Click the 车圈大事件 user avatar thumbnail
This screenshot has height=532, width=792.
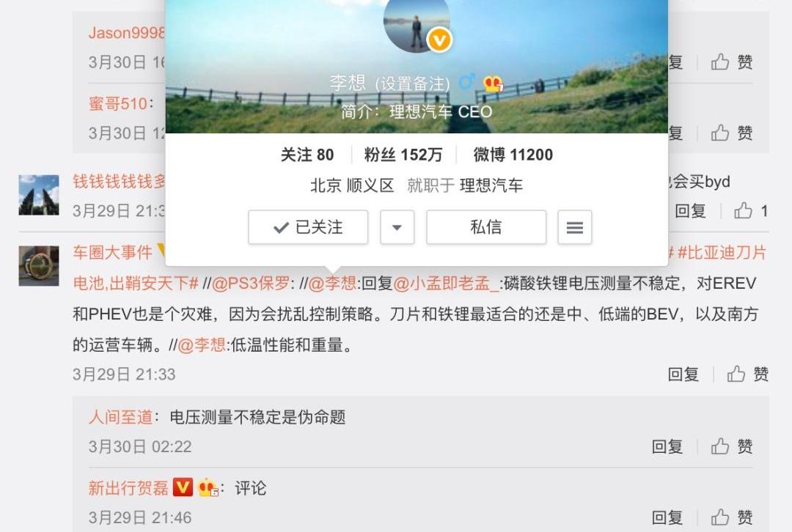(39, 266)
